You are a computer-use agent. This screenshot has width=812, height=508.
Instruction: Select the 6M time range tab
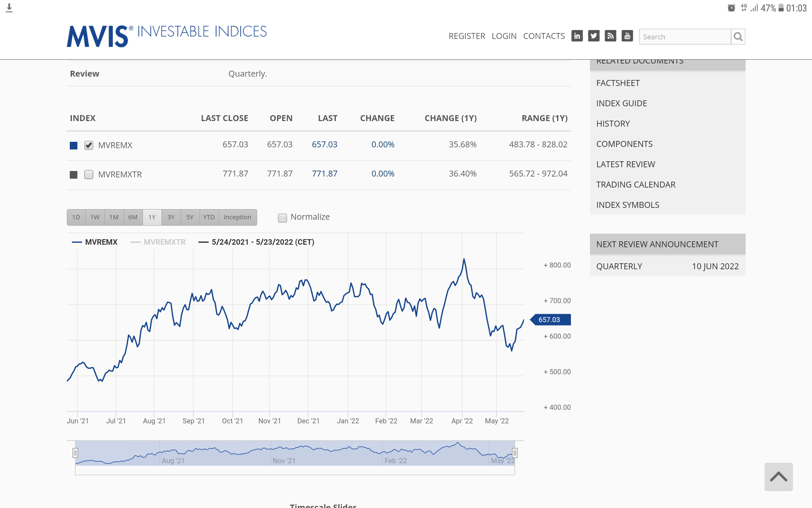click(x=133, y=217)
